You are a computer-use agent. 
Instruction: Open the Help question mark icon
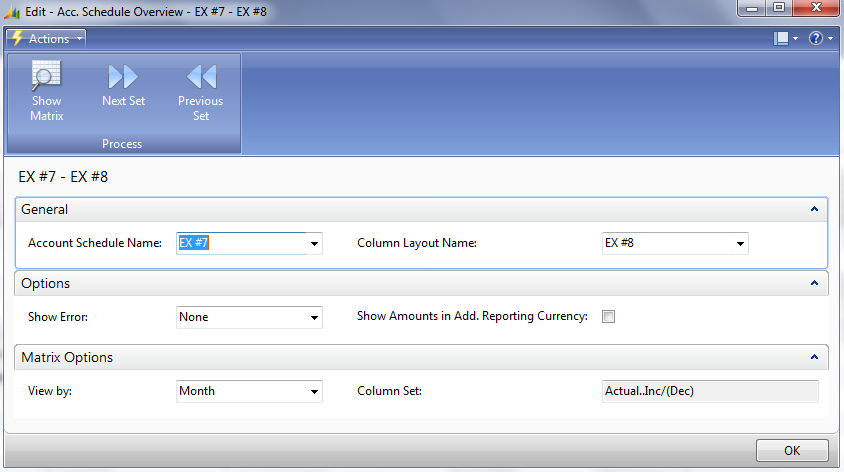(815, 38)
